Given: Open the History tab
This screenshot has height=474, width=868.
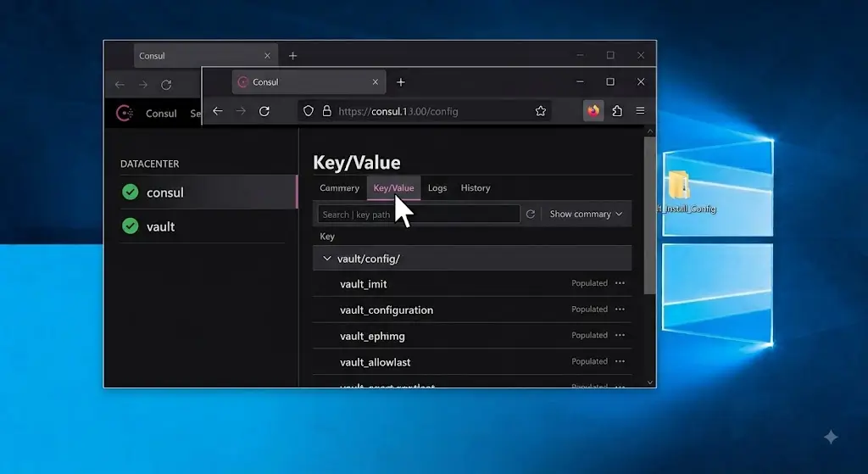Looking at the screenshot, I should click(x=476, y=188).
